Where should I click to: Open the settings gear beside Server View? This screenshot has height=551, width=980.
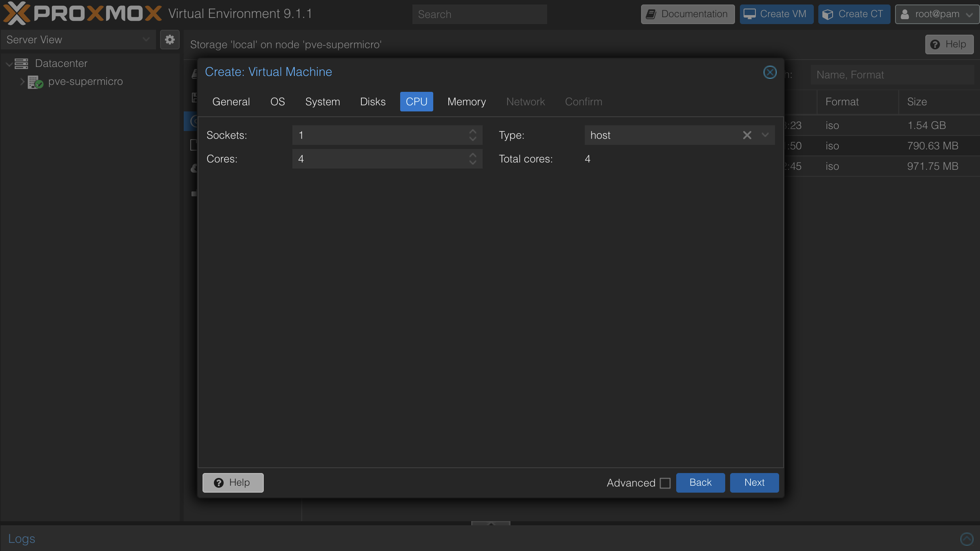[x=169, y=40]
